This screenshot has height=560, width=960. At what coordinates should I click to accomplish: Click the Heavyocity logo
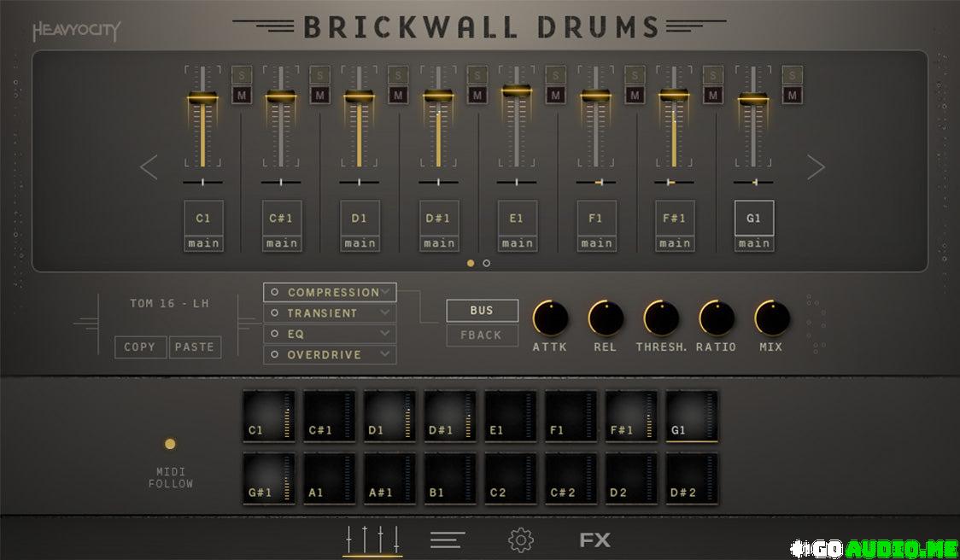point(76,31)
